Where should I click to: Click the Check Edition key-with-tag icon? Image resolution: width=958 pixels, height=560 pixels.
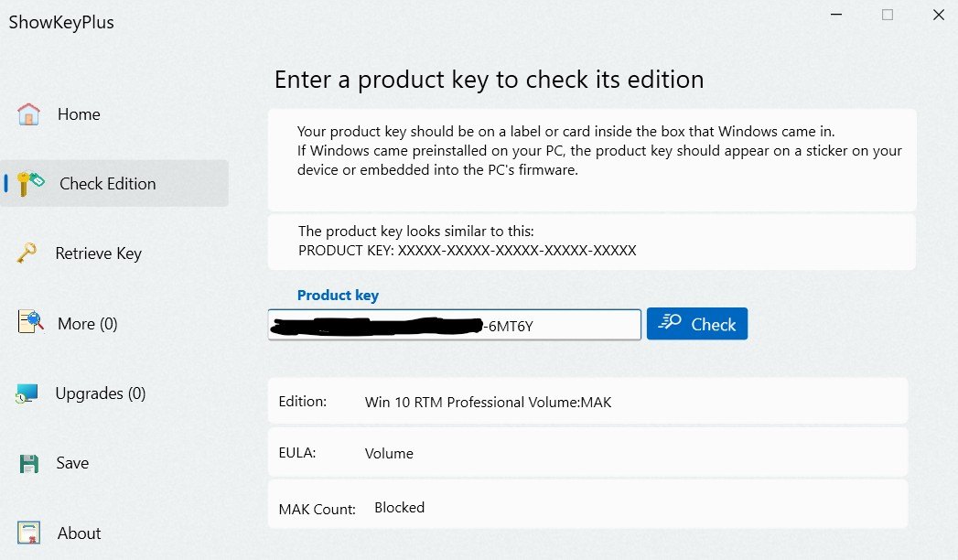(x=30, y=183)
